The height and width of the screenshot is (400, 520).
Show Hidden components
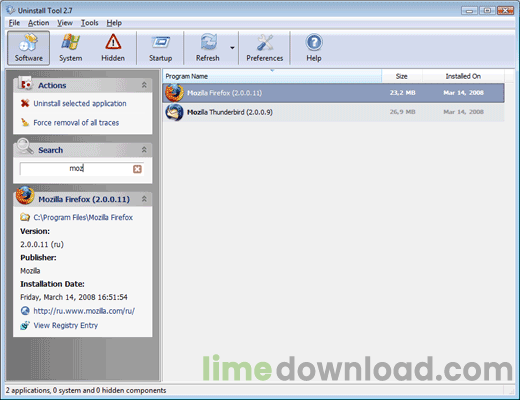point(113,48)
